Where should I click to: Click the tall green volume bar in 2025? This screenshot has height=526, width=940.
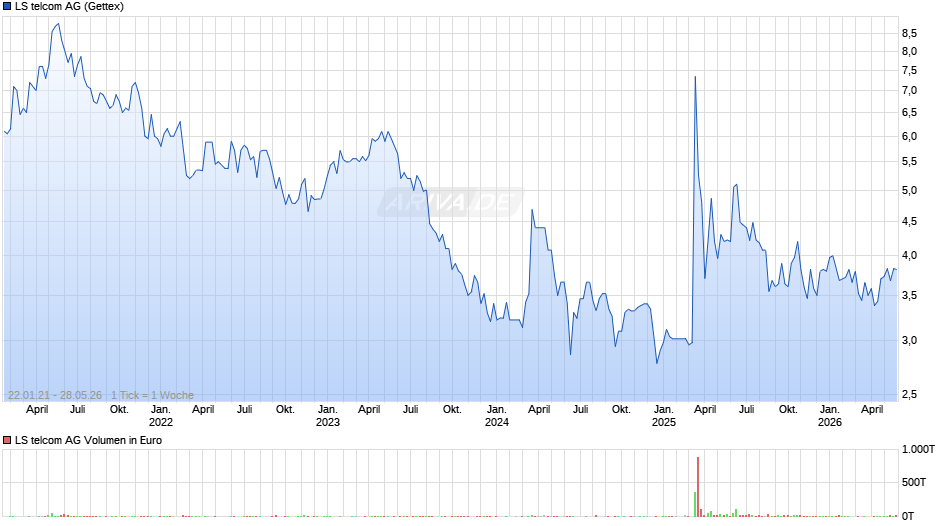click(695, 504)
